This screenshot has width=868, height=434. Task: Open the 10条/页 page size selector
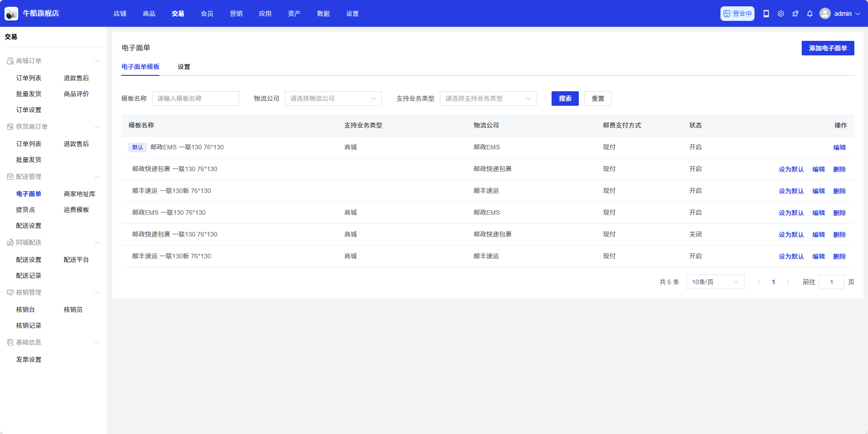pos(715,282)
